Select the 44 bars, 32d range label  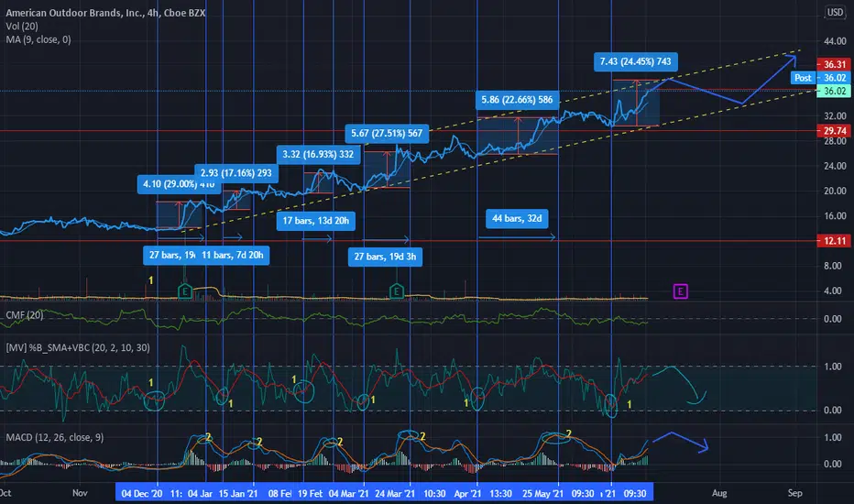517,218
